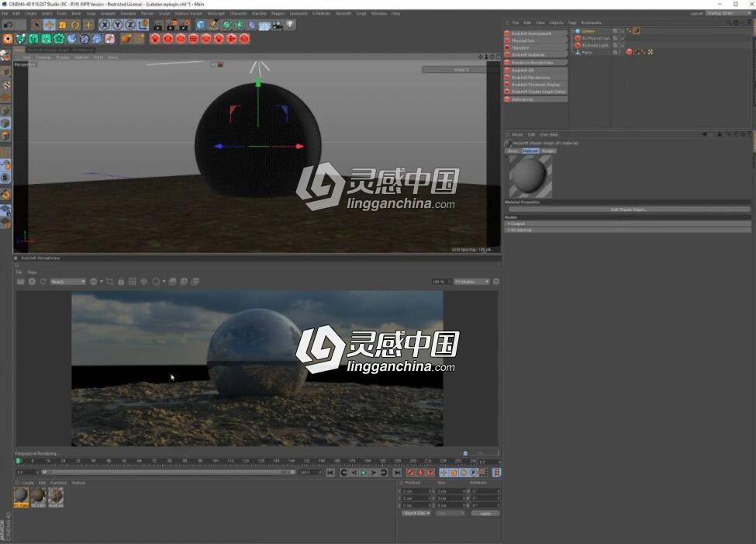This screenshot has height=544, width=756.
Task: Toggle Y axis lock
Action: 117,25
